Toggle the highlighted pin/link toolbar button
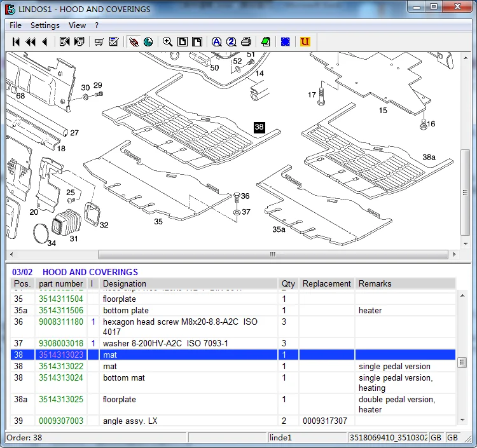 pyautogui.click(x=134, y=42)
